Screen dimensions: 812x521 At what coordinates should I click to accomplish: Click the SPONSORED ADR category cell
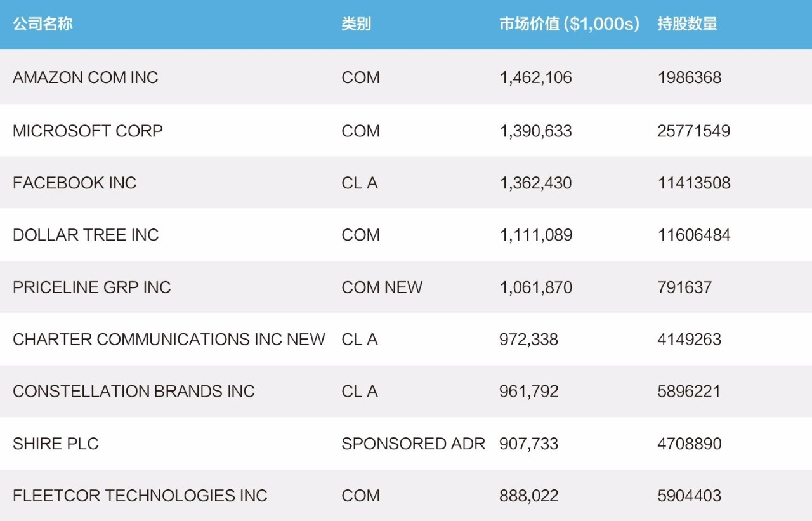[x=413, y=444]
